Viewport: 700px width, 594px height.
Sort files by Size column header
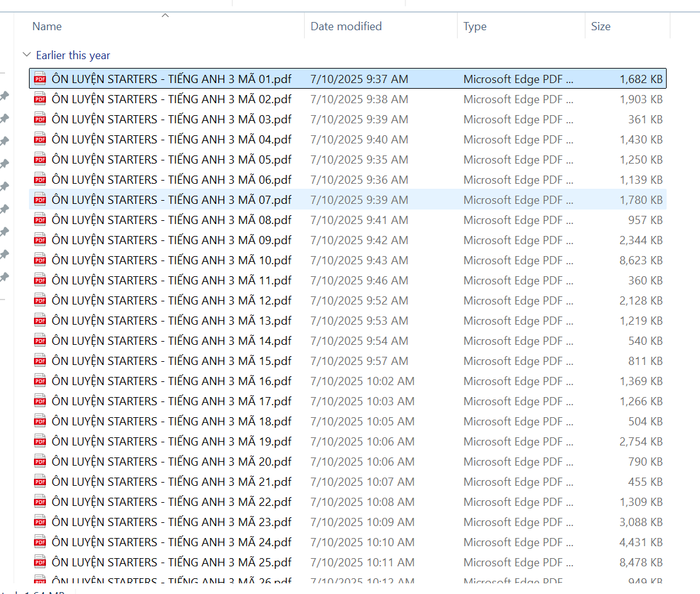601,26
